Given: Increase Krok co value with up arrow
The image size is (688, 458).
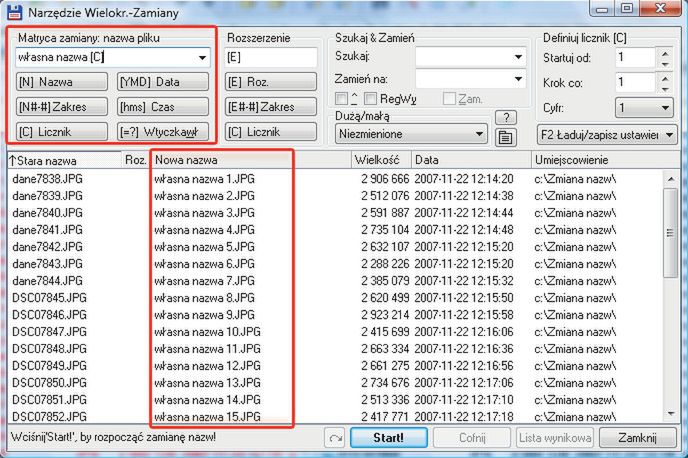Looking at the screenshot, I should point(665,78).
